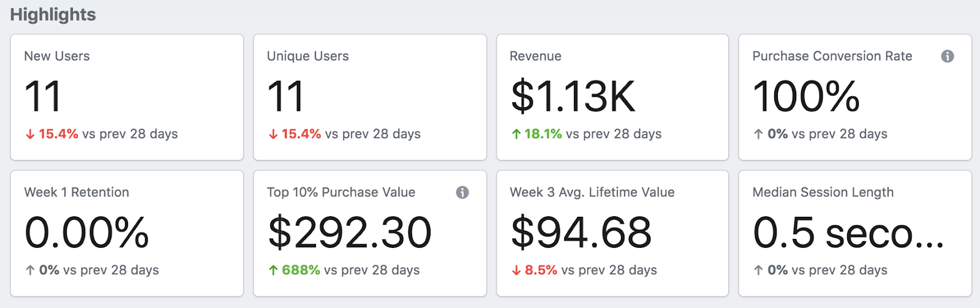
Task: Click the 8.5% change percentage
Action: pos(541,270)
